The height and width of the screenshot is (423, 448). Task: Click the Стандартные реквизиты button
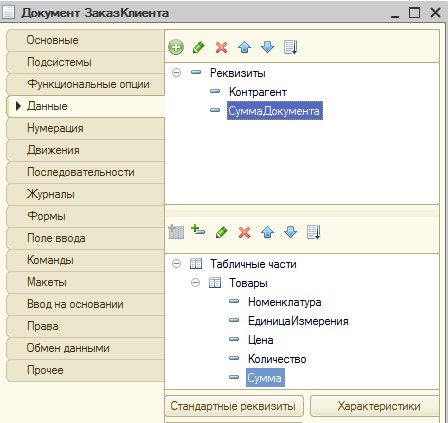tap(234, 406)
